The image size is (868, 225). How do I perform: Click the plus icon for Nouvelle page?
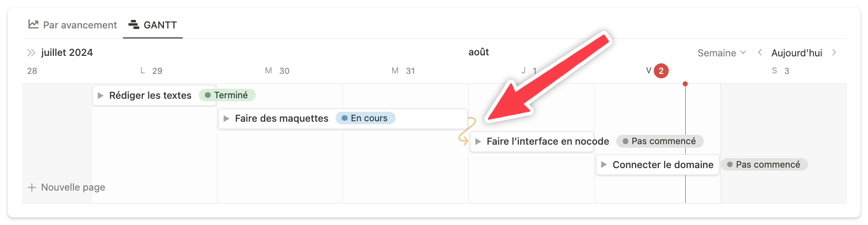pyautogui.click(x=32, y=188)
